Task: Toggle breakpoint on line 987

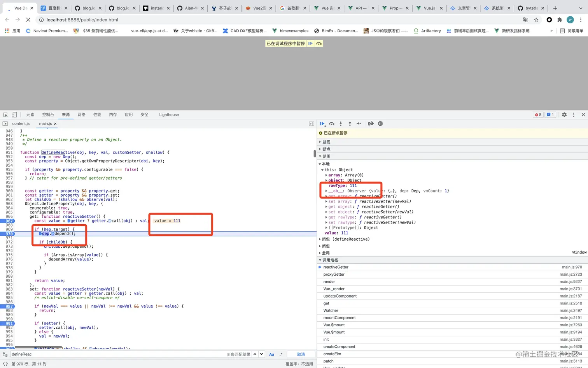Action: [7, 306]
